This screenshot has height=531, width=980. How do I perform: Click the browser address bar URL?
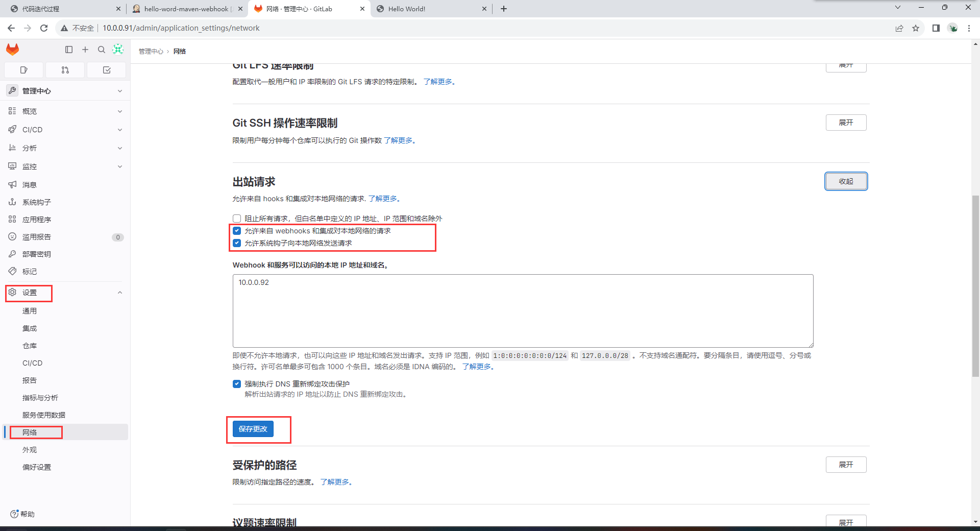point(181,28)
